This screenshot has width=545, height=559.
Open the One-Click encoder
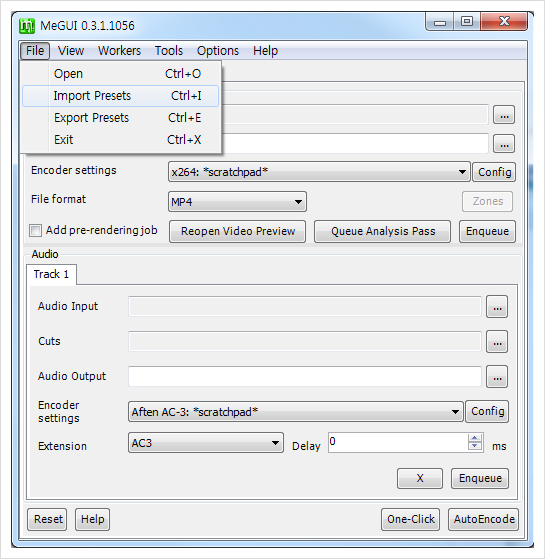coord(410,519)
